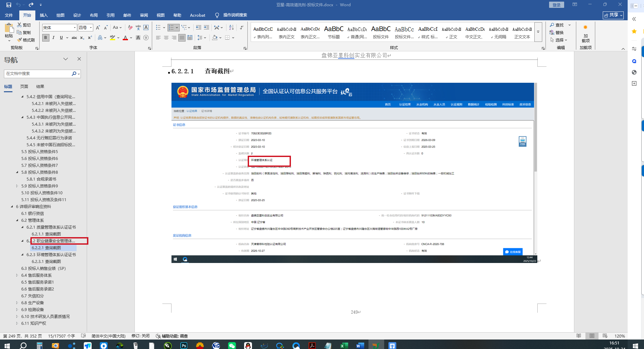Expand the 5.9 投标人资格条件9 node

pyautogui.click(x=17, y=186)
